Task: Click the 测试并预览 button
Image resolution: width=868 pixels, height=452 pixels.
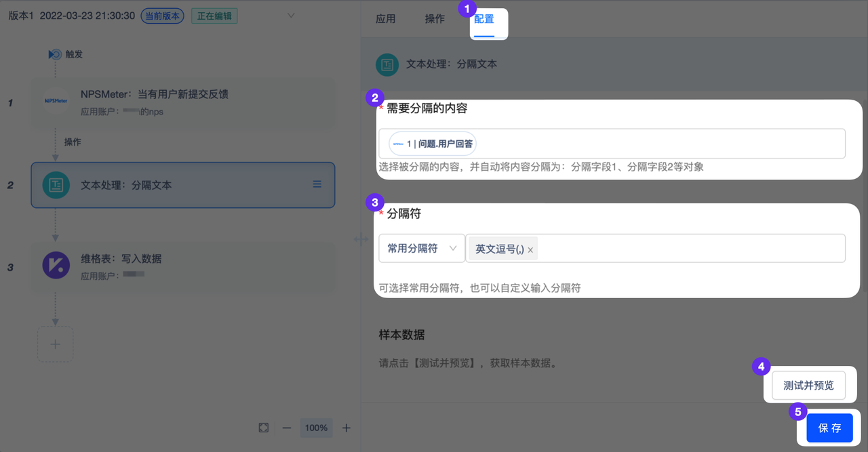Action: [x=808, y=386]
